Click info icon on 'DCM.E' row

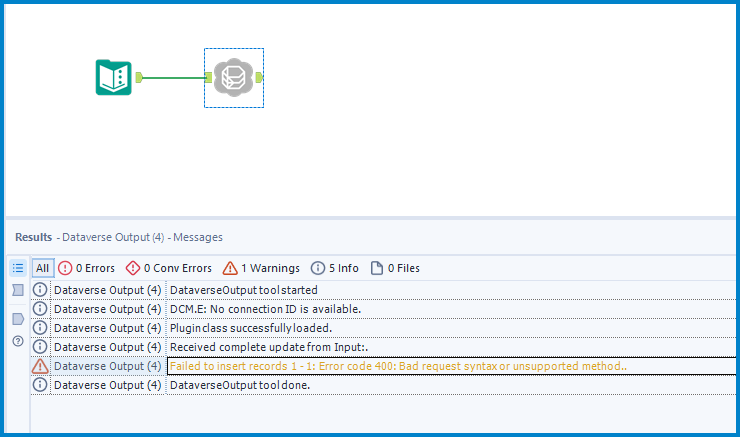40,309
